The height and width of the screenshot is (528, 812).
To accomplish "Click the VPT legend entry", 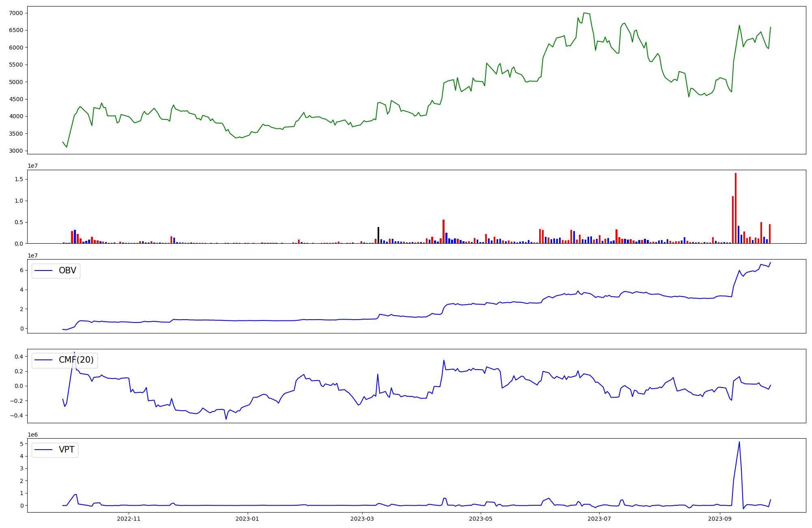I will [67, 450].
